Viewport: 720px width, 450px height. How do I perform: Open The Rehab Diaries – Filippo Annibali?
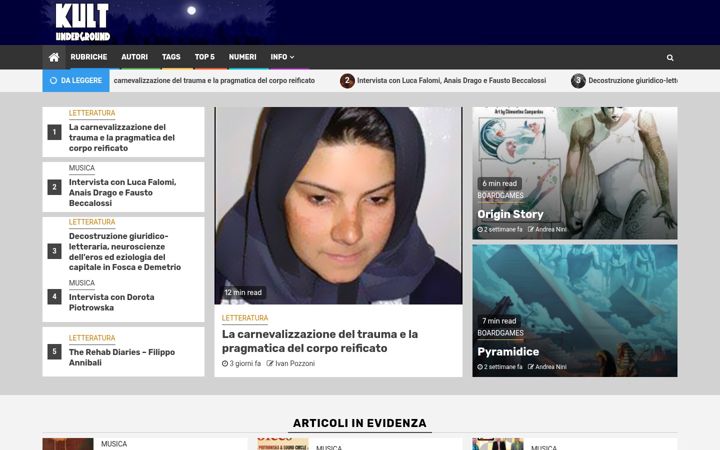[122, 357]
